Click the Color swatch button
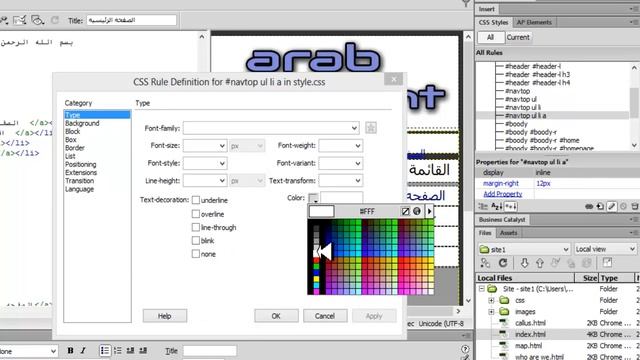The height and width of the screenshot is (360, 640). (313, 198)
